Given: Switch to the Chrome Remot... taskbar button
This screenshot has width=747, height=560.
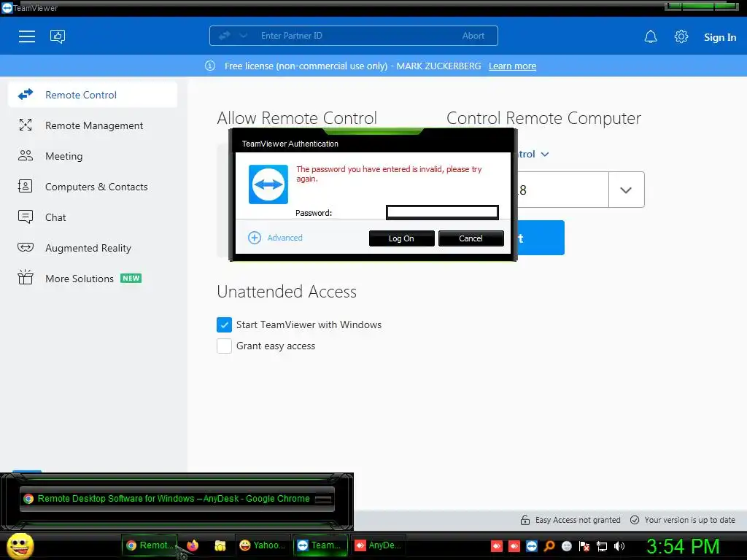Looking at the screenshot, I should click(x=150, y=545).
